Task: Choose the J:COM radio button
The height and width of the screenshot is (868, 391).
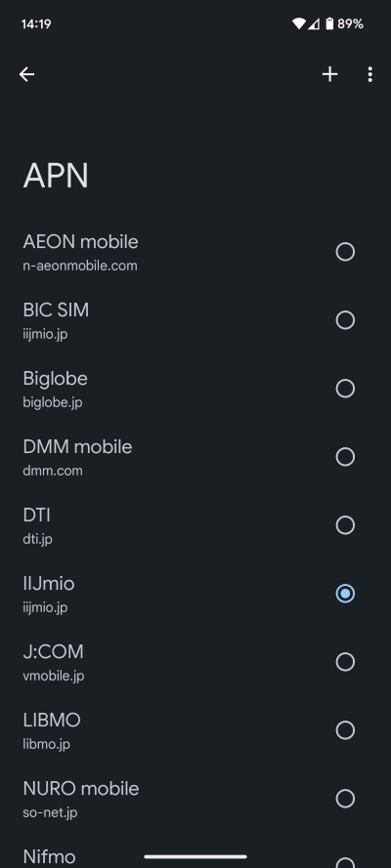Action: pyautogui.click(x=345, y=662)
